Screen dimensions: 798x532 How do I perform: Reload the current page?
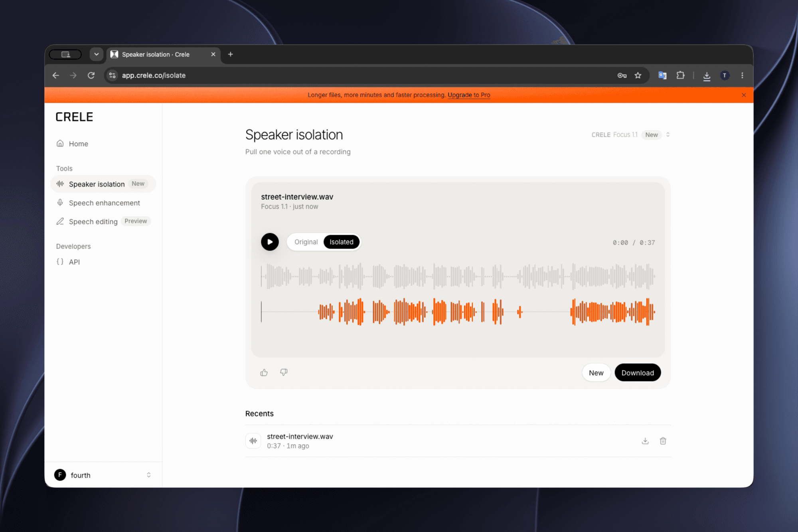(91, 75)
